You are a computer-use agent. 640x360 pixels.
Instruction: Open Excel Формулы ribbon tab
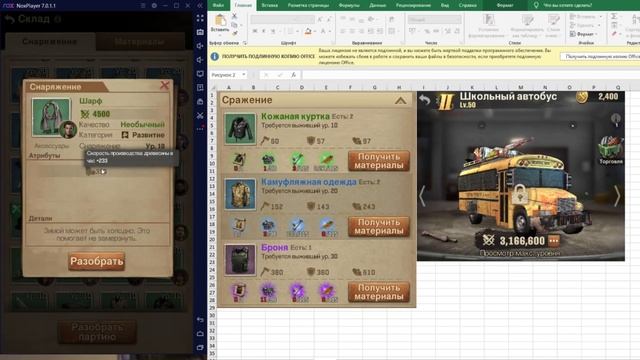point(349,5)
